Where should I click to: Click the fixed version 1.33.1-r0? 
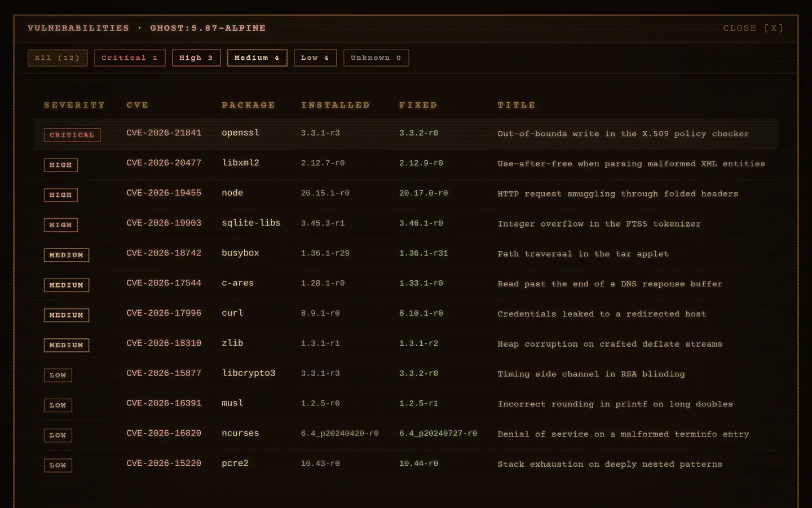[421, 284]
